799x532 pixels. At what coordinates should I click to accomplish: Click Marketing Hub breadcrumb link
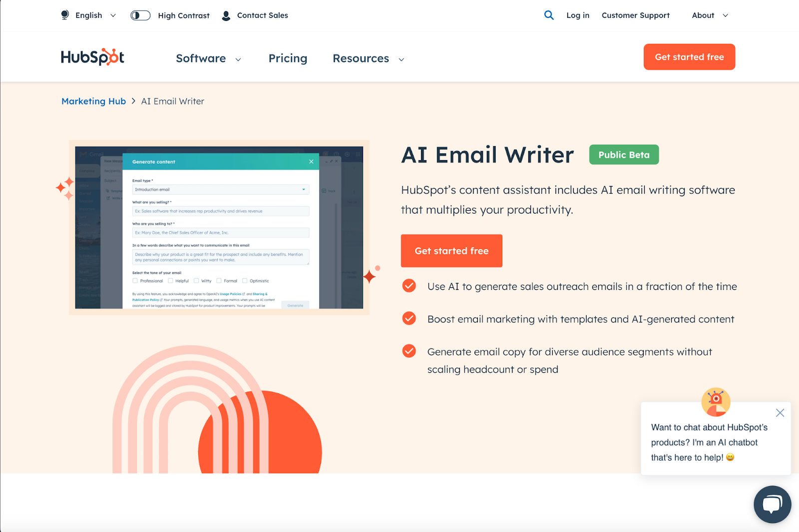click(93, 101)
